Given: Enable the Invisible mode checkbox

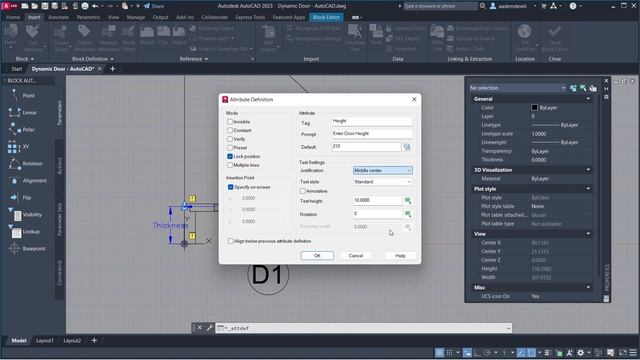Looking at the screenshot, I should click(230, 122).
